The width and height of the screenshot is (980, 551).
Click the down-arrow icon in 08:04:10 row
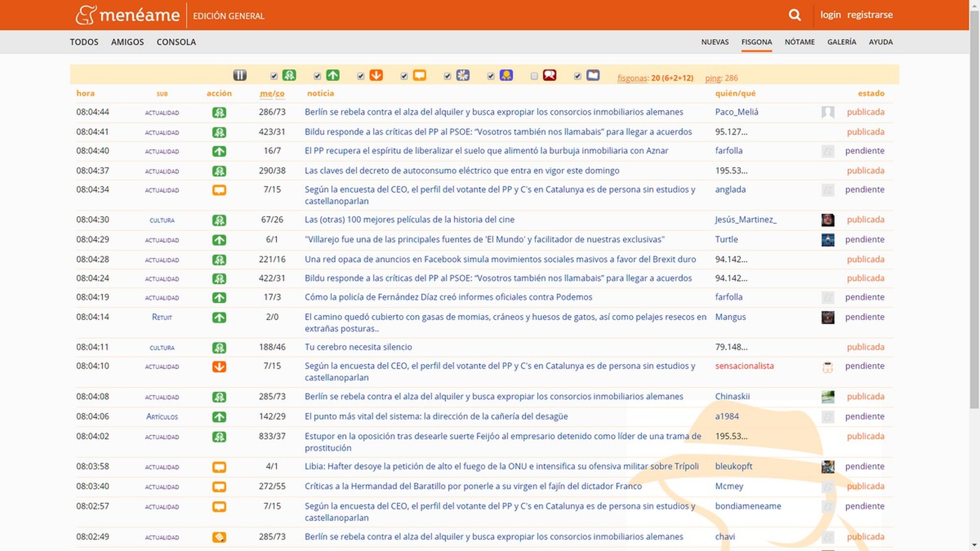(x=219, y=367)
